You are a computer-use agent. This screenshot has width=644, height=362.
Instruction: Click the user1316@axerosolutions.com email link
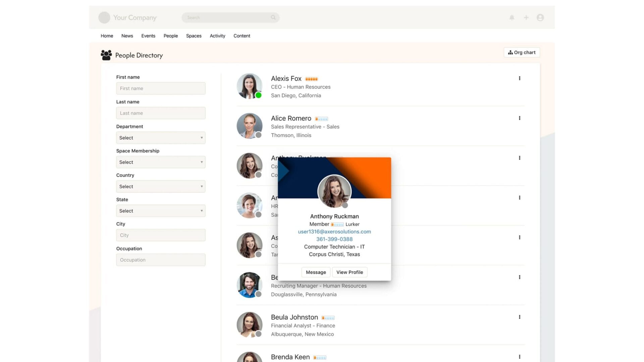334,232
